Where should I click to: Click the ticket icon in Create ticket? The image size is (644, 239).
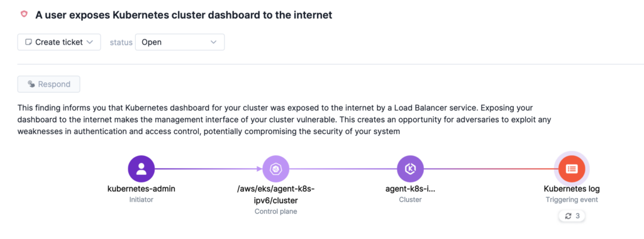[x=28, y=42]
